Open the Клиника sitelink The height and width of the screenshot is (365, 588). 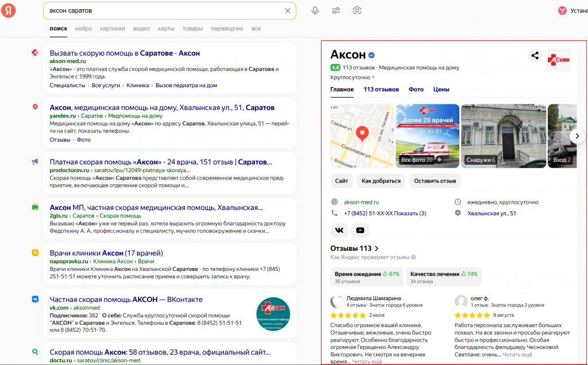[138, 86]
